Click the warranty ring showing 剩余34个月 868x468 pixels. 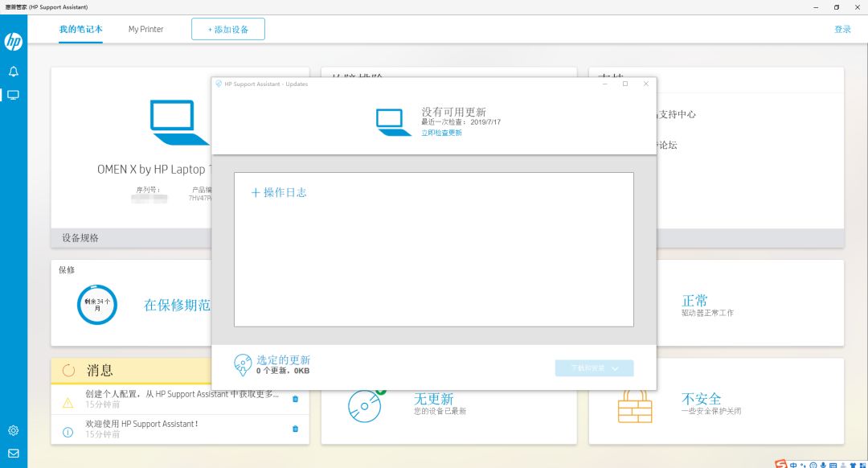click(x=97, y=305)
